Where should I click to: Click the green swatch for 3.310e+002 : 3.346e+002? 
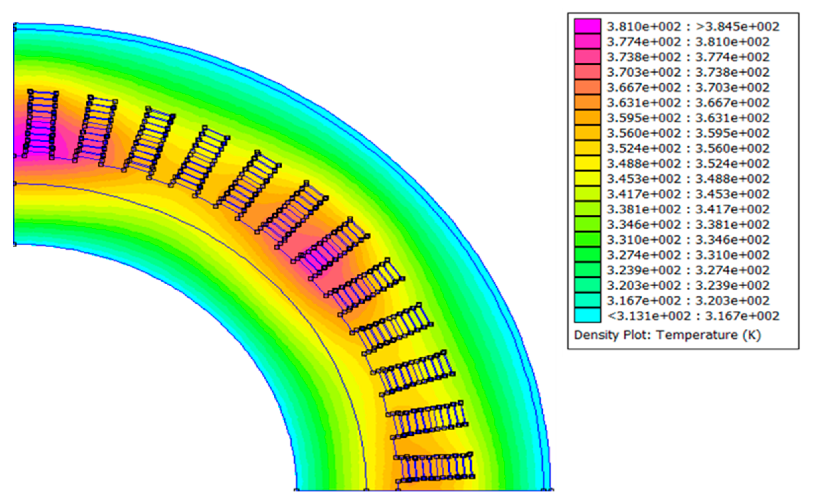(x=587, y=239)
